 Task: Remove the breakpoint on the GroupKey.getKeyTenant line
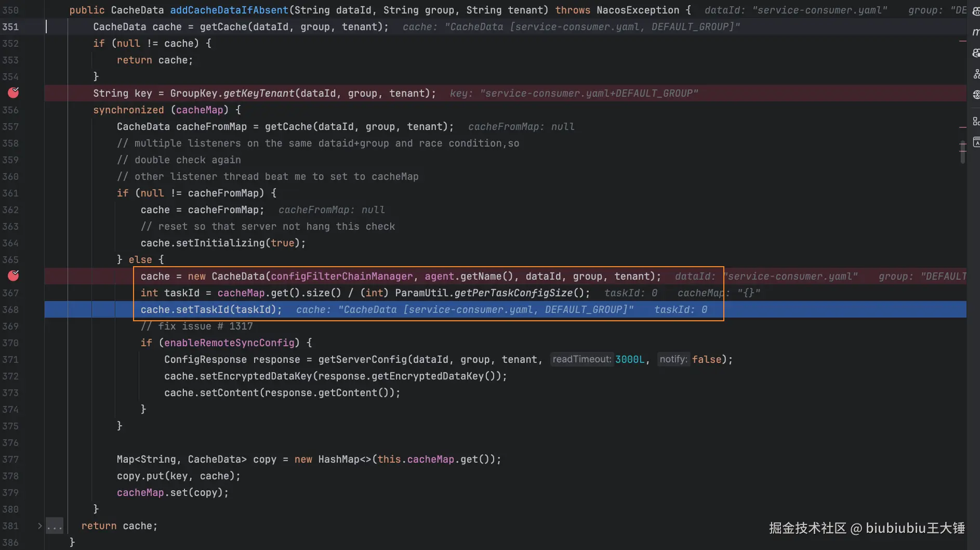click(14, 93)
